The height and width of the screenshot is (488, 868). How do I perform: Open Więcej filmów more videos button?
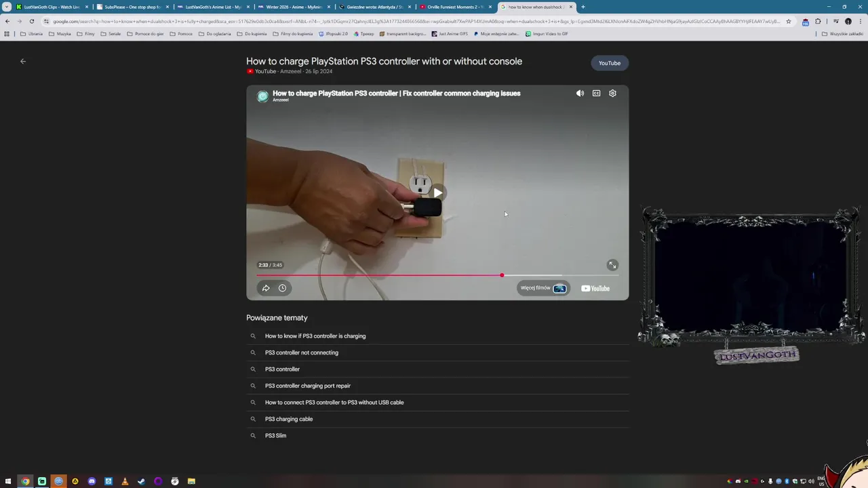(x=543, y=288)
